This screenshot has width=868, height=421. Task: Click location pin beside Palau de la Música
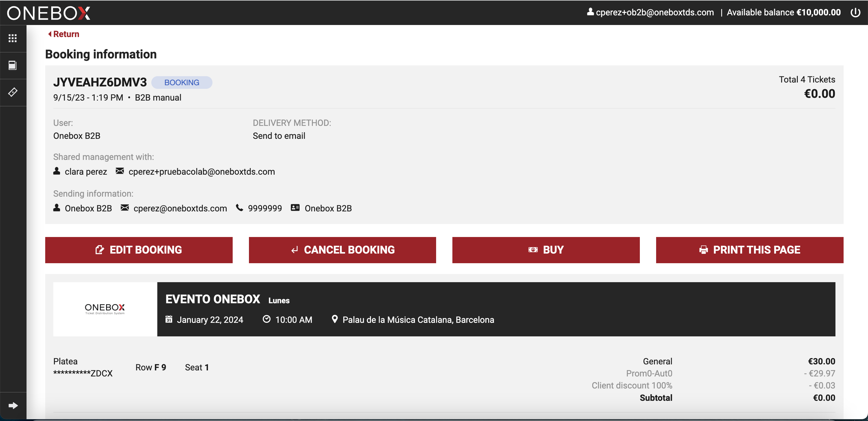[x=335, y=319]
